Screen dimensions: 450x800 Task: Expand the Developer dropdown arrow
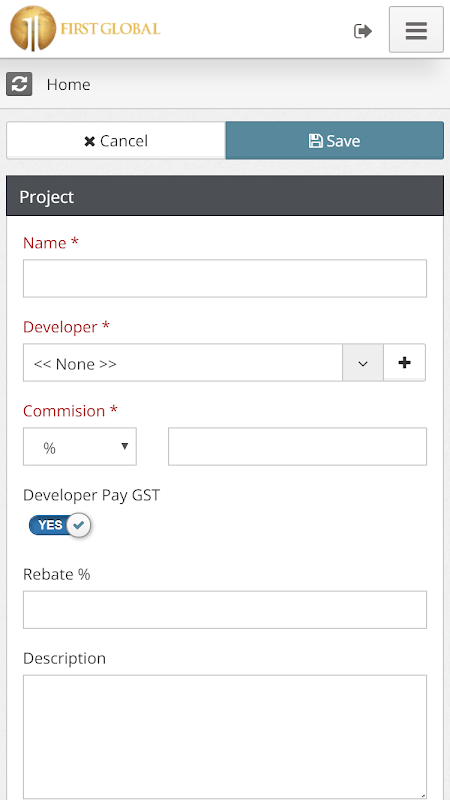(363, 363)
